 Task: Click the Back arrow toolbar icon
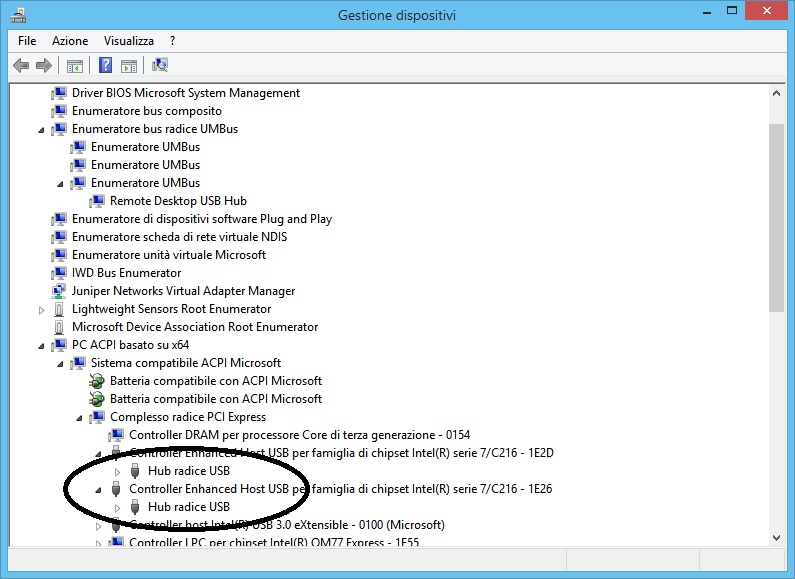(21, 66)
